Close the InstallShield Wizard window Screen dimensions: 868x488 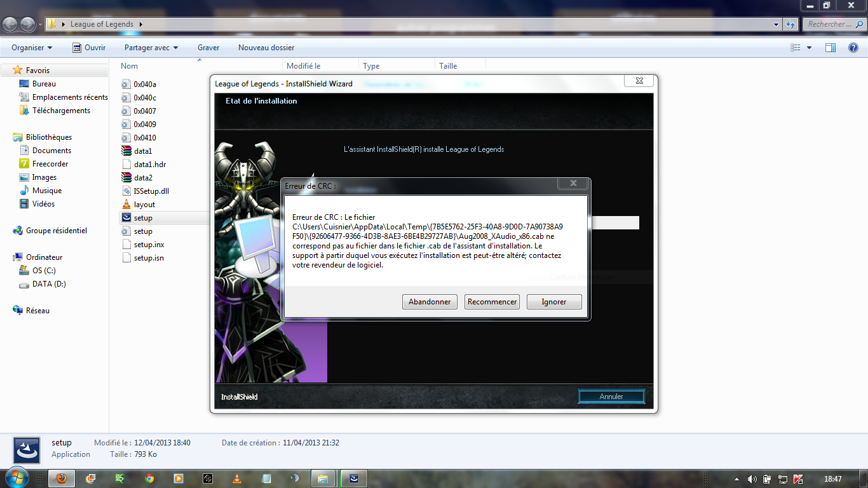click(639, 81)
